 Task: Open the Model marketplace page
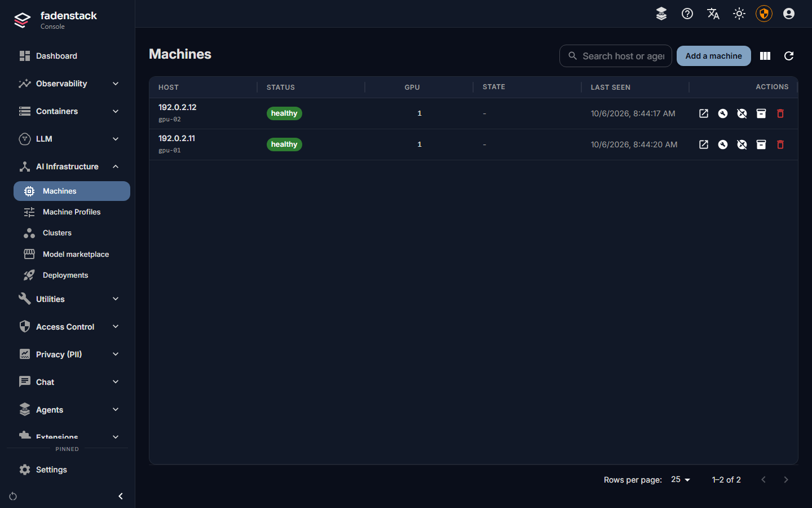(x=72, y=254)
